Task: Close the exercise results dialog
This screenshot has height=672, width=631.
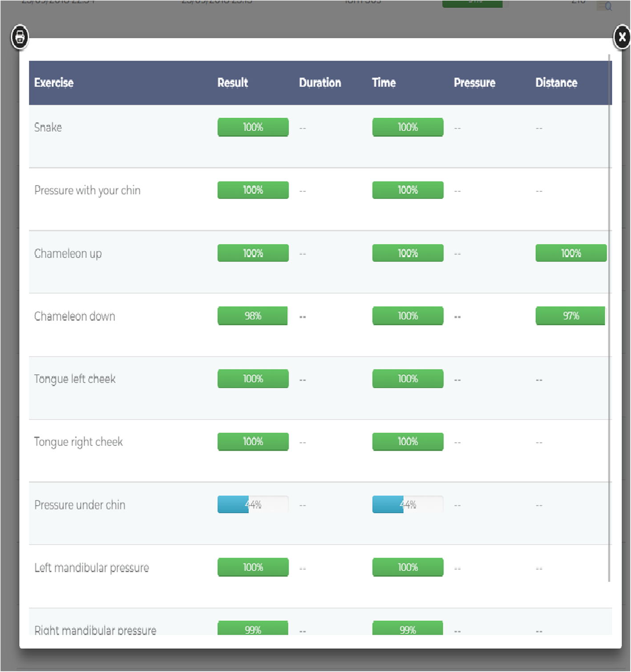Action: [x=622, y=37]
